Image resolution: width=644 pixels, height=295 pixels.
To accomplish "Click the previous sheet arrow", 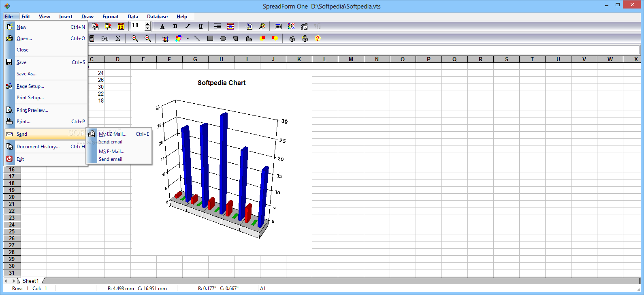I will coord(6,281).
